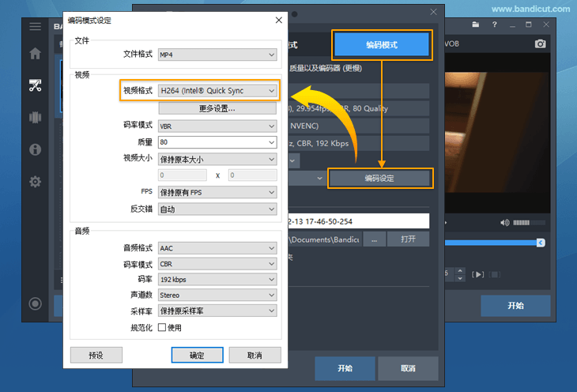
Task: Click the blue seek bar in preview
Action: coord(492,243)
